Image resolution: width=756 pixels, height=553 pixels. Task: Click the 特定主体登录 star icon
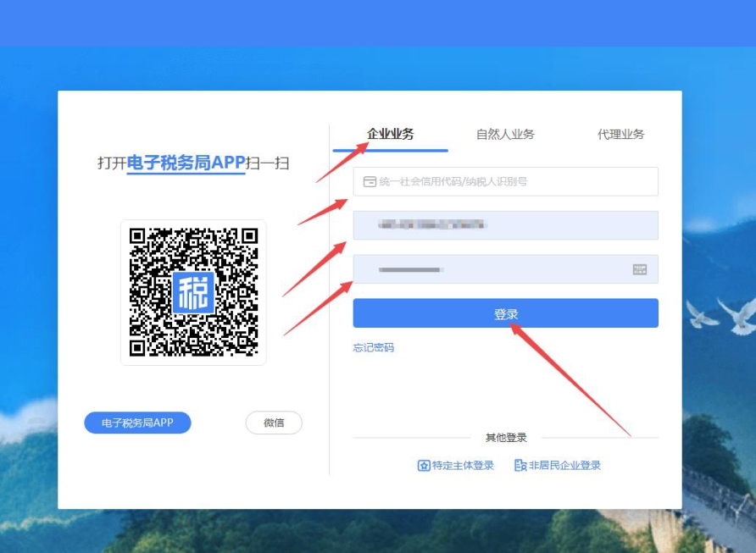tap(424, 465)
